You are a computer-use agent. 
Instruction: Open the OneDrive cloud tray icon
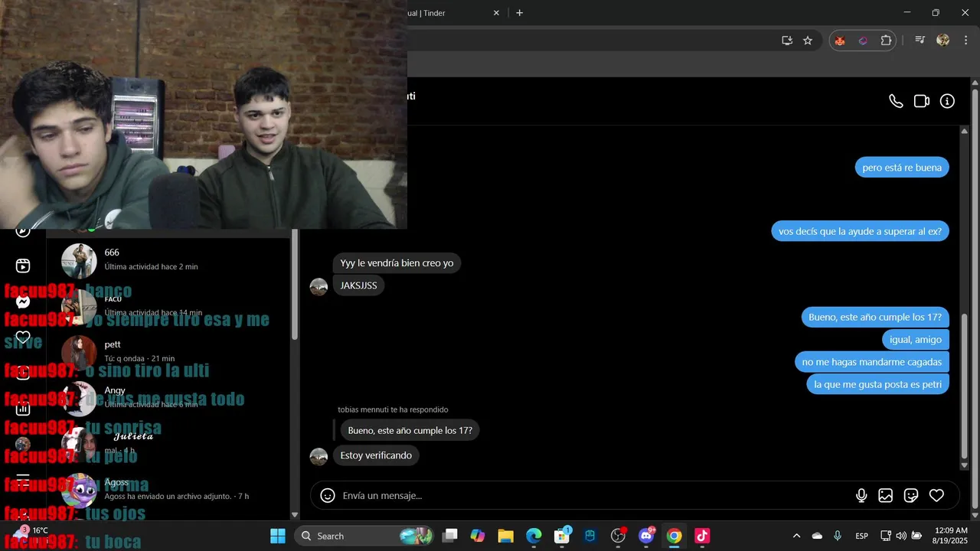(x=817, y=536)
